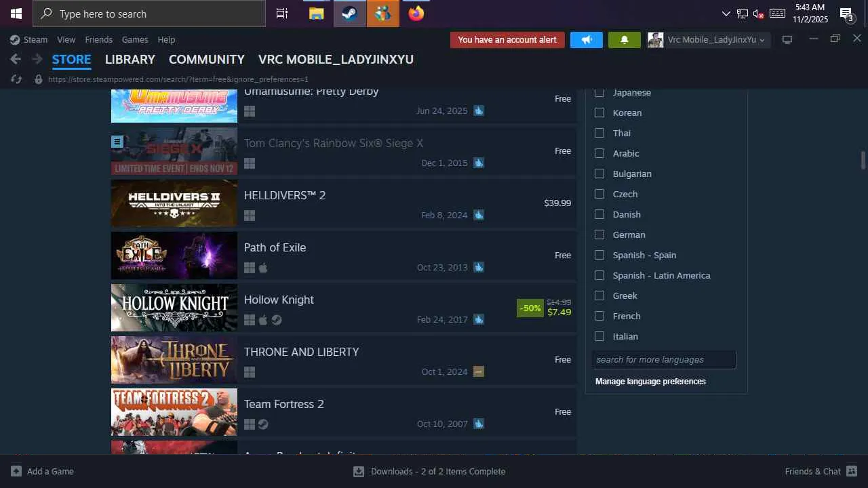Click the mixed review icon for THRONE AND LIBERTY

(479, 371)
